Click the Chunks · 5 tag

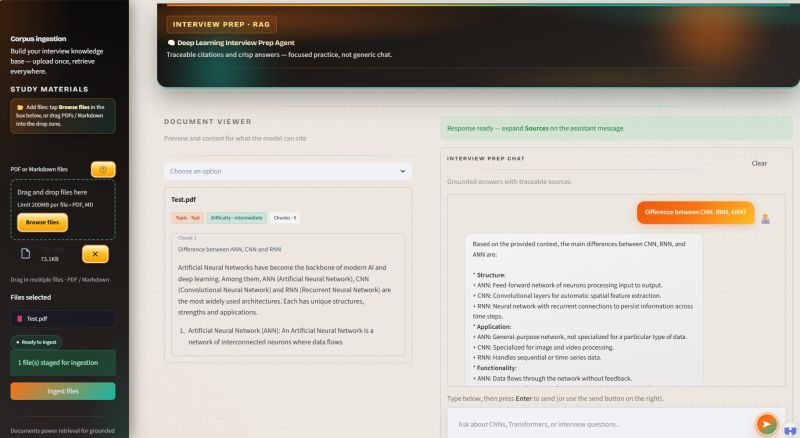click(x=285, y=218)
